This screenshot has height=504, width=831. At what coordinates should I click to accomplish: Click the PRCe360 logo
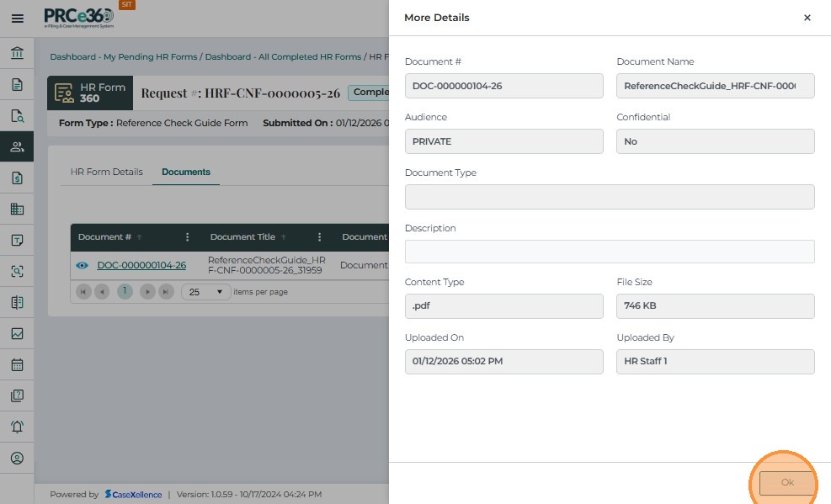pyautogui.click(x=79, y=18)
